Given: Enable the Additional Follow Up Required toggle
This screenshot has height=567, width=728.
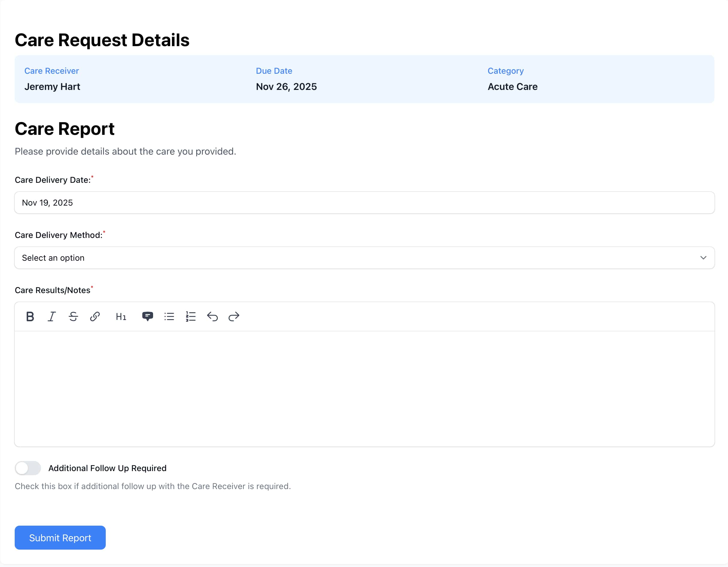Looking at the screenshot, I should [x=28, y=468].
